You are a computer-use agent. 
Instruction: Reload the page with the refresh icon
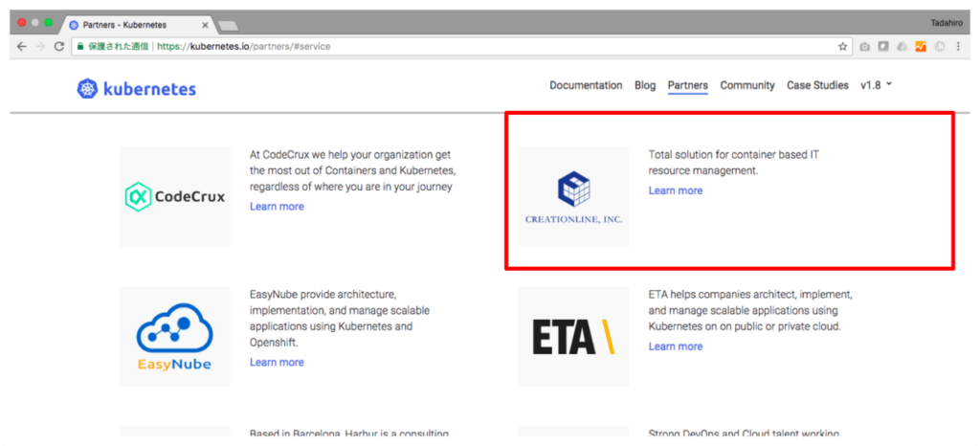pos(59,46)
